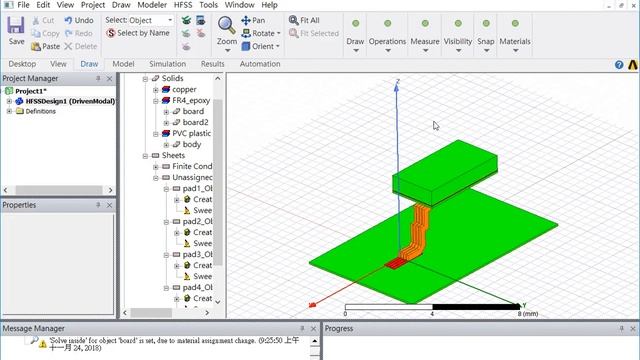
Task: Select the Unassigned sheets entry
Action: pos(192,178)
